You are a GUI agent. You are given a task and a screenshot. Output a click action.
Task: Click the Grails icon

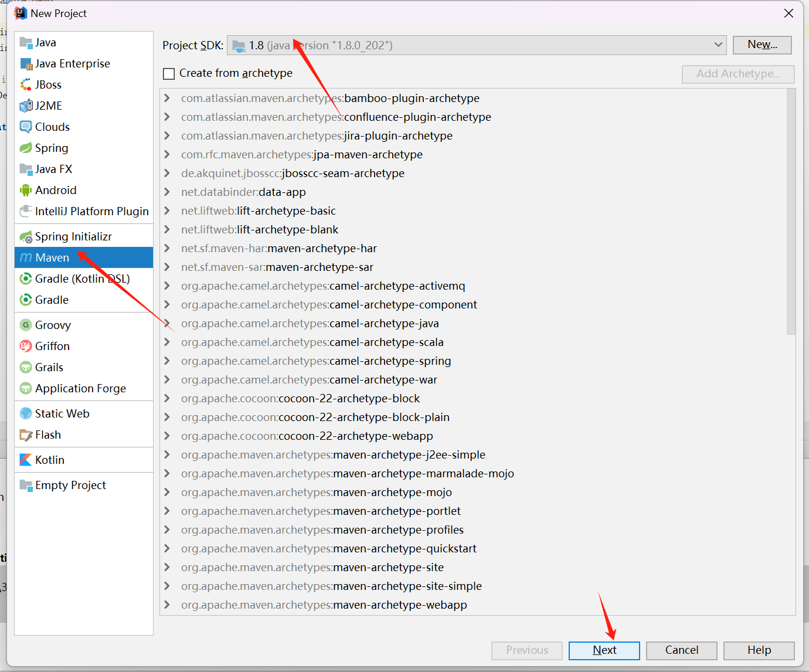(26, 367)
